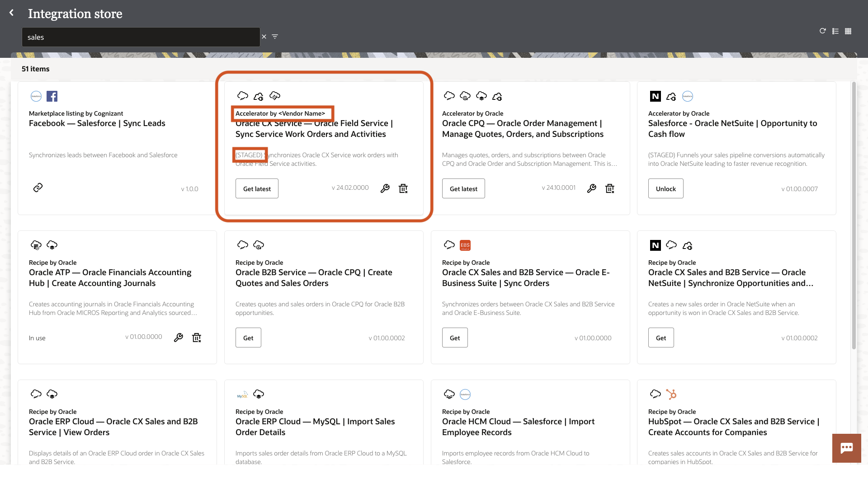Screen dimensions: 868x488
Task: Delete the Oracle CPQ Order Management accelerator
Action: click(x=610, y=188)
